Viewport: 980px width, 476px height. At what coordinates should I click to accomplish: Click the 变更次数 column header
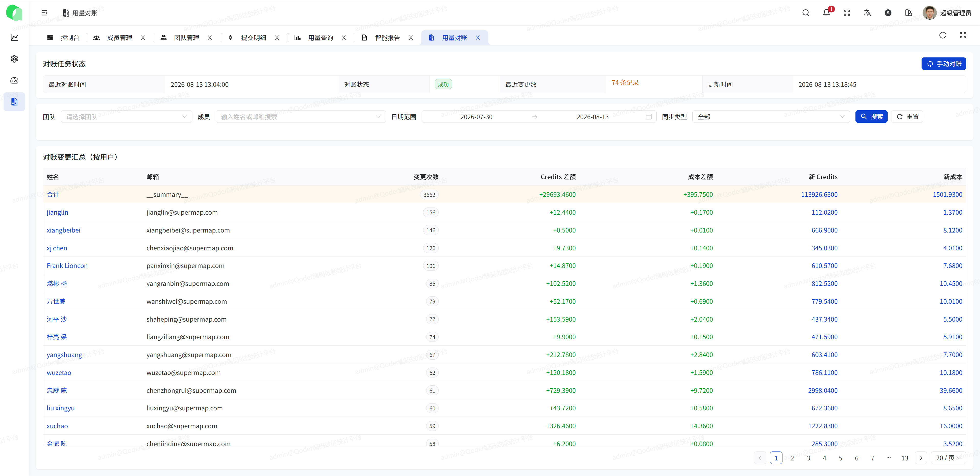tap(426, 177)
